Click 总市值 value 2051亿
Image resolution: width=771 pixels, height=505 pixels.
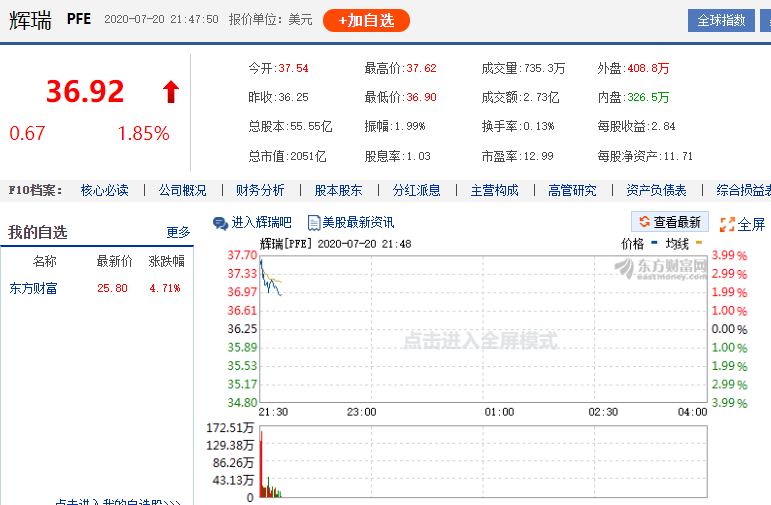click(x=308, y=156)
